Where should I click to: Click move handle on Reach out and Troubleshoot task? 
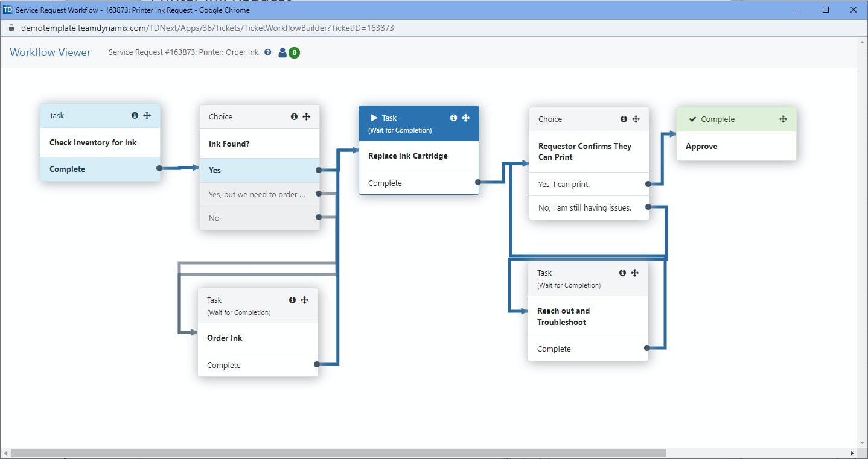tap(635, 273)
